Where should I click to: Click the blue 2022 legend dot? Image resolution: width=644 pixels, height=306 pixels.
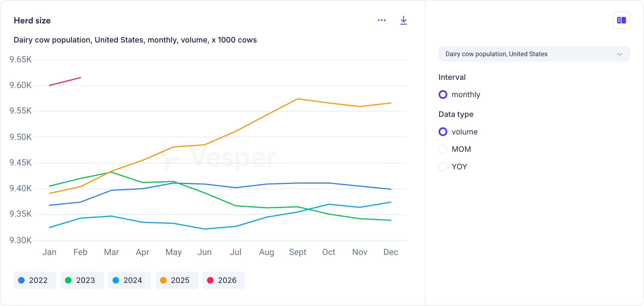[x=21, y=280]
